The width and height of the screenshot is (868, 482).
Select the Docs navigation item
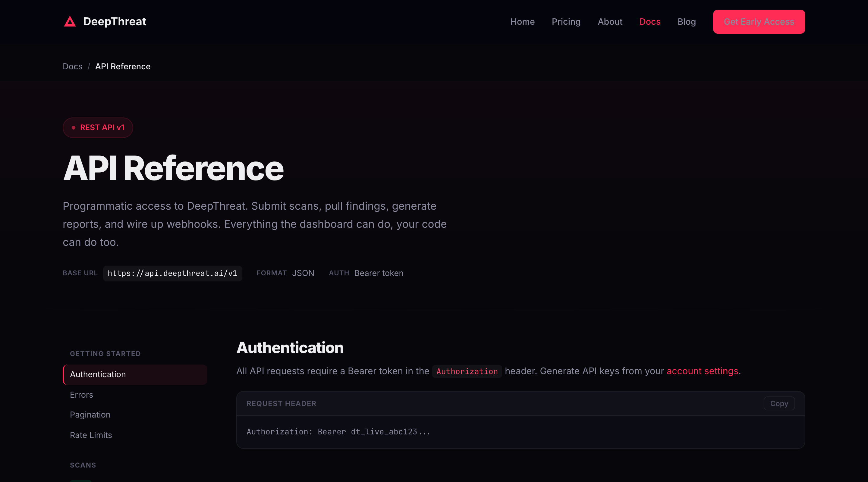click(650, 22)
